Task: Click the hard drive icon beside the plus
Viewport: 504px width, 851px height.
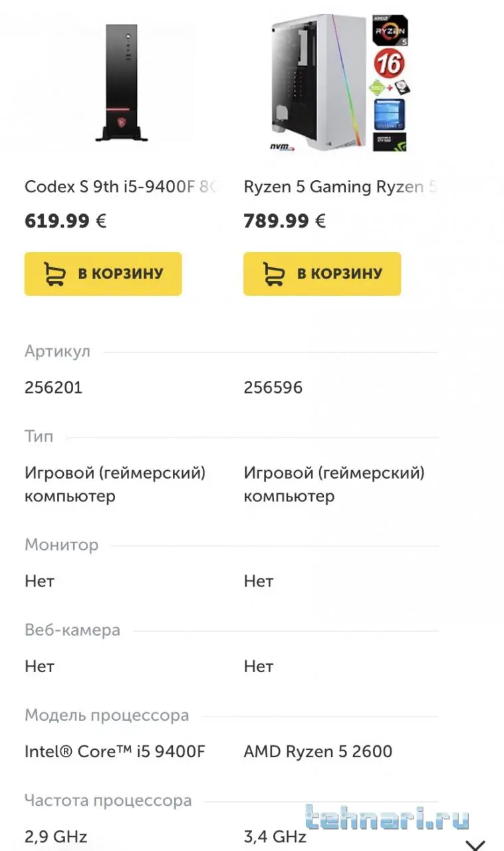Action: coord(402,88)
